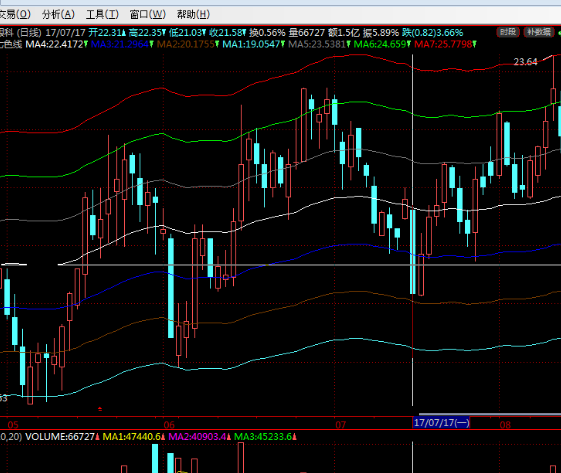The image size is (561, 473).
Task: Click the 07 month marker on the time axis
Action: [341, 425]
